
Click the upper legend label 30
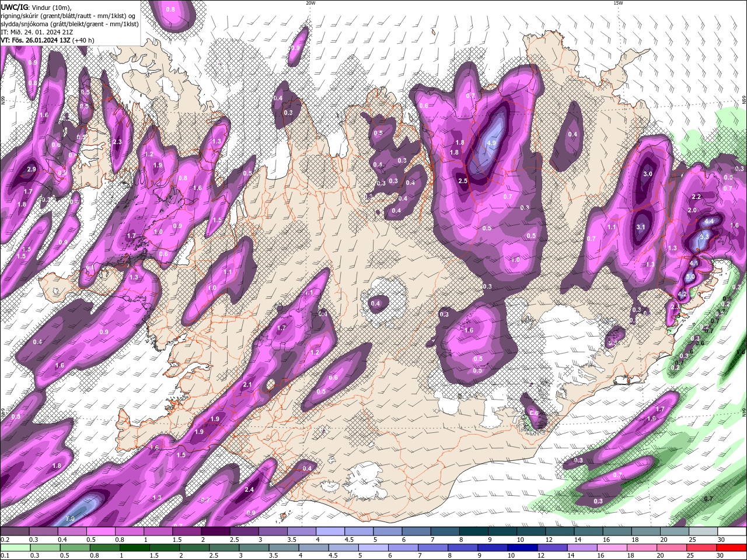(x=721, y=540)
